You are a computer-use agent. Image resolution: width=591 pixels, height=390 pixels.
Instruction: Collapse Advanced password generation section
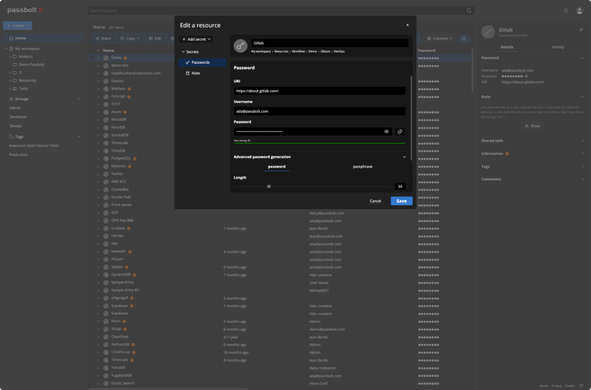click(404, 157)
